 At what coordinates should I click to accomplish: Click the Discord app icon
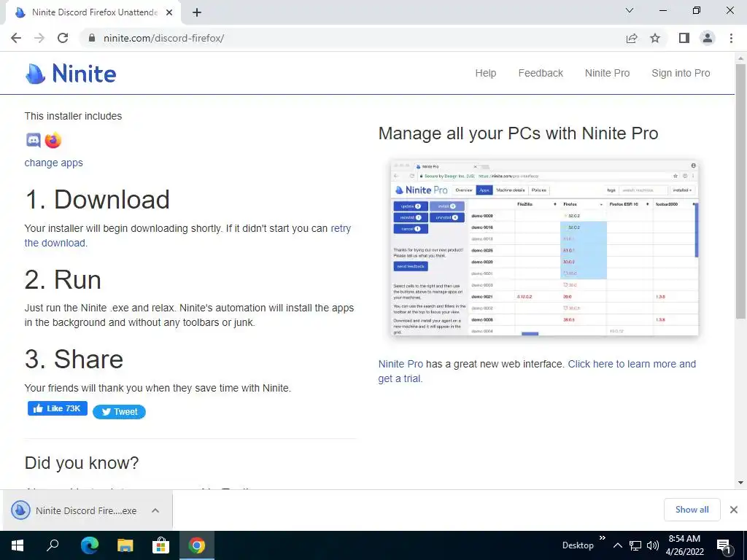pyautogui.click(x=33, y=141)
